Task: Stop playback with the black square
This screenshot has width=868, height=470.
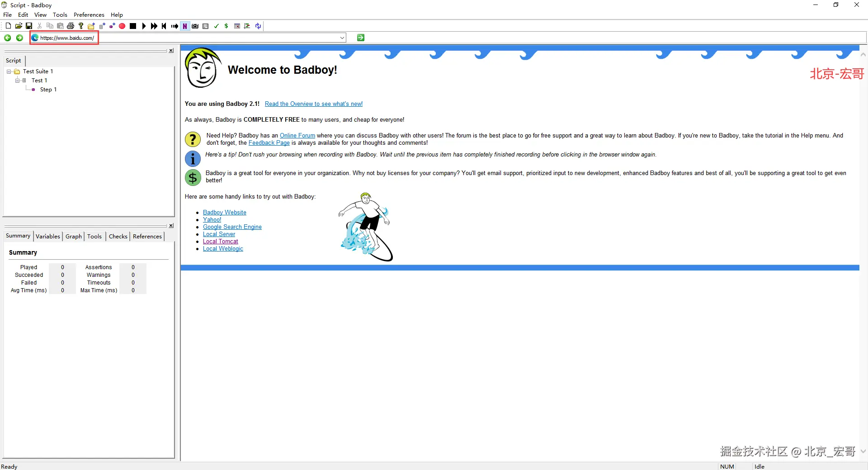Action: click(133, 26)
